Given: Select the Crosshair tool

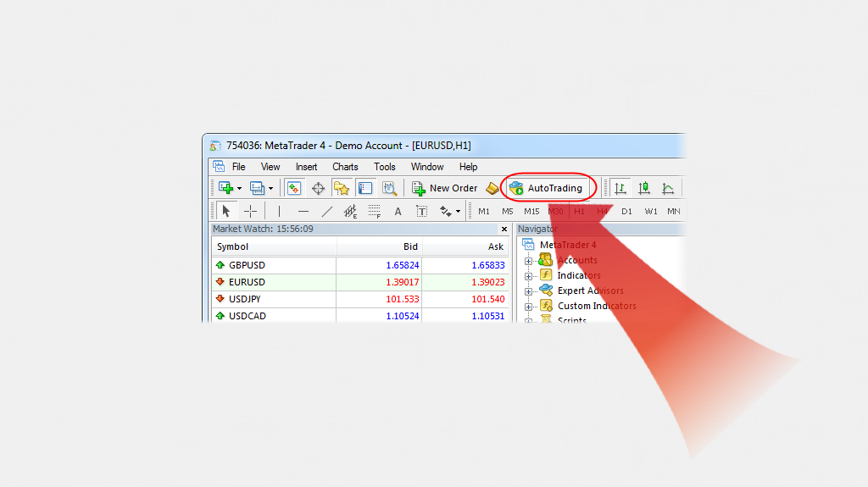Looking at the screenshot, I should pyautogui.click(x=250, y=211).
